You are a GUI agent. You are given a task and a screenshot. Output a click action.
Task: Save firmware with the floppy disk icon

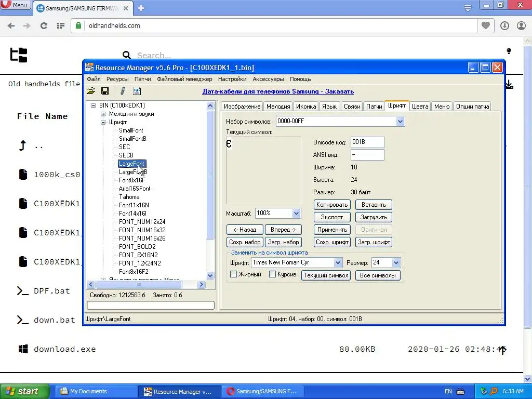tap(105, 91)
